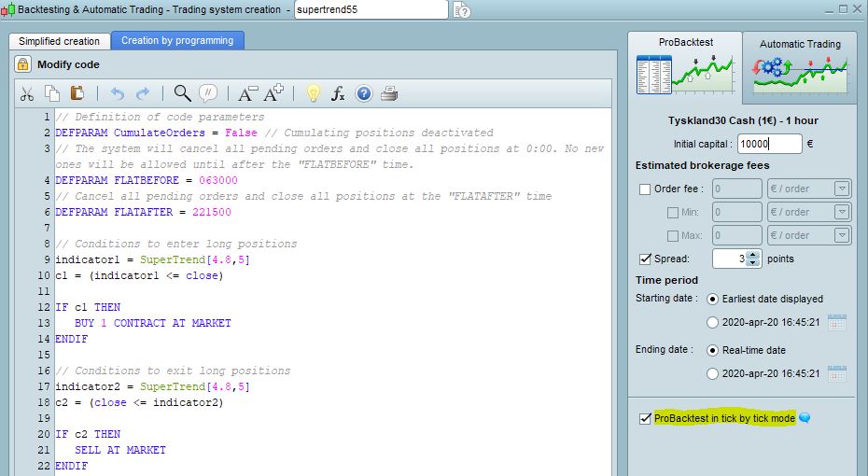Viewport: 868px width, 476px height.
Task: Toggle comment with the speech bubble icon
Action: point(208,93)
